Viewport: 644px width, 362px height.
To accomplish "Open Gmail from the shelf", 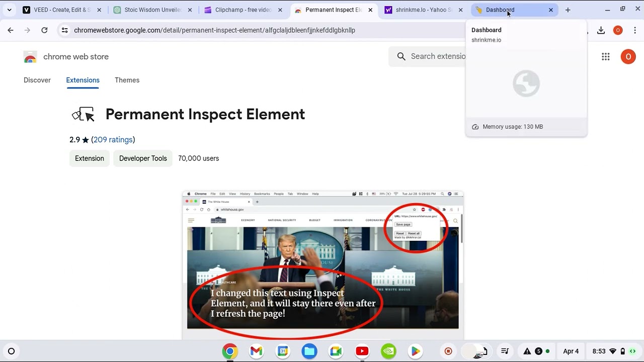I will pyautogui.click(x=257, y=351).
